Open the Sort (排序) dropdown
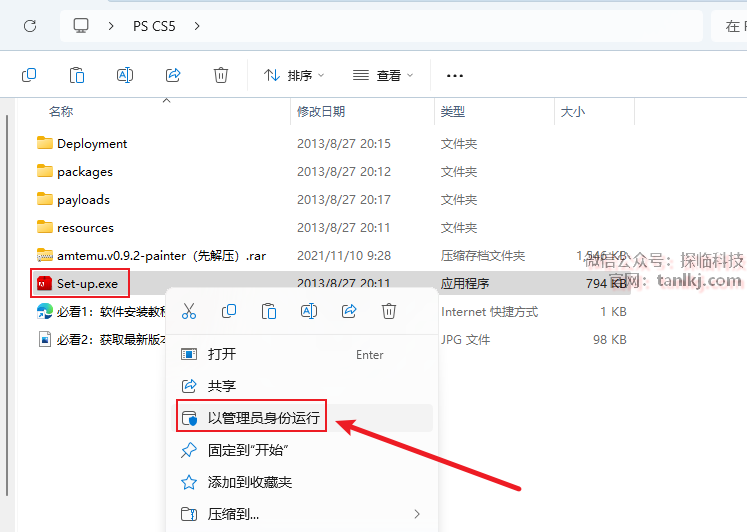 294,75
